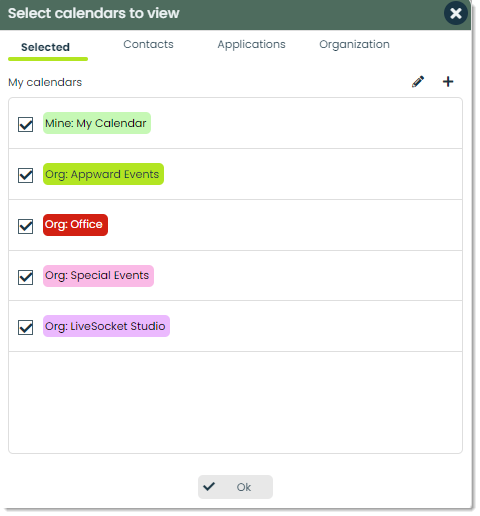The height and width of the screenshot is (516, 480).
Task: Click the red Org: Office label
Action: pyautogui.click(x=75, y=225)
